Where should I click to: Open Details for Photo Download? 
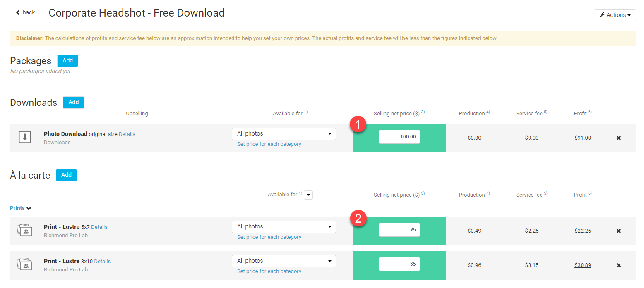(127, 134)
